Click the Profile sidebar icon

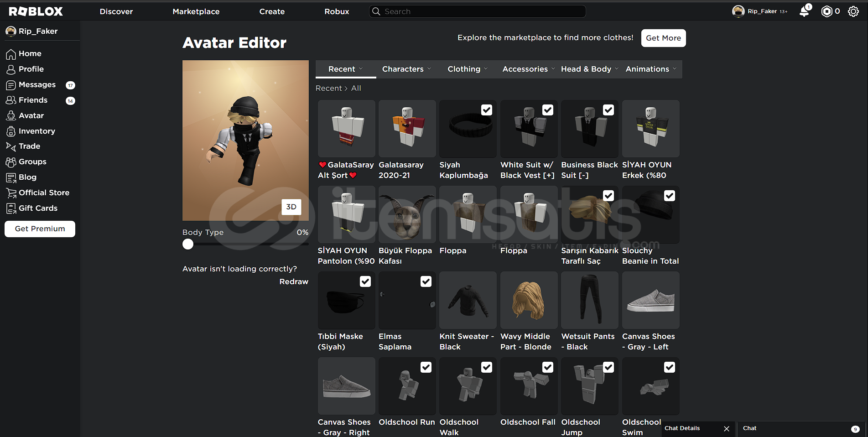(x=11, y=69)
